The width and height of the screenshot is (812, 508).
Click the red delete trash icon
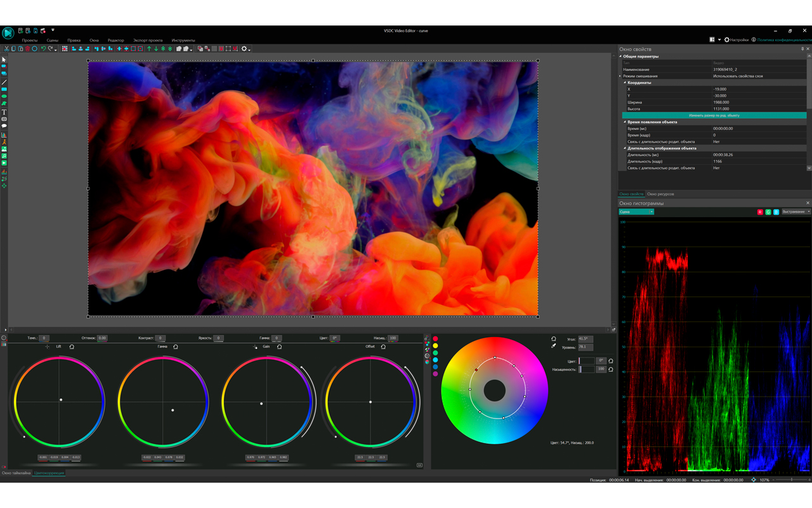coord(27,49)
